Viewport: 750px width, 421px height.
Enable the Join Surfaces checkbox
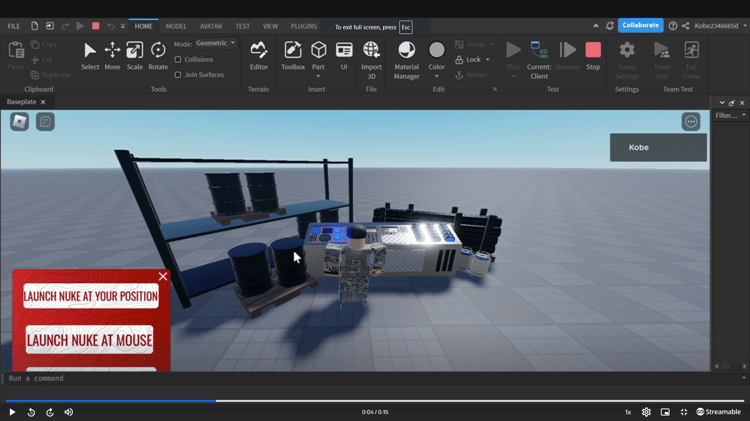178,75
